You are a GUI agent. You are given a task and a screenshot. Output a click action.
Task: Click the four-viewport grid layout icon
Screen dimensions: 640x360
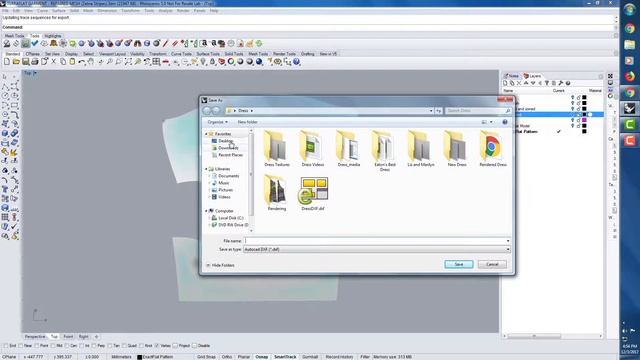tap(156, 62)
